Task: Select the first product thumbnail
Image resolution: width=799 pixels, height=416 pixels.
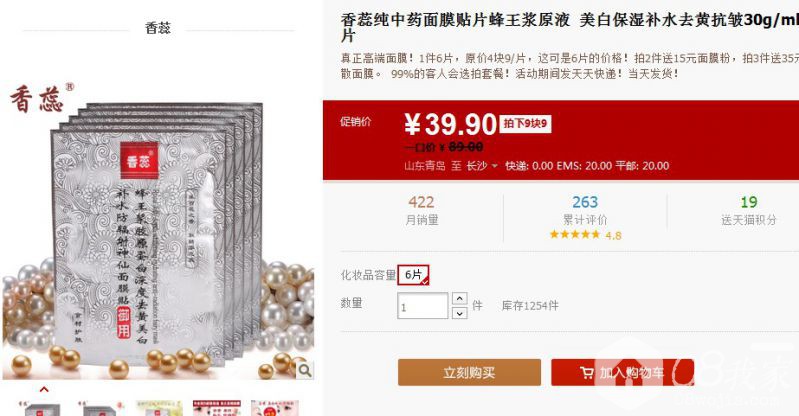Action: (42, 408)
